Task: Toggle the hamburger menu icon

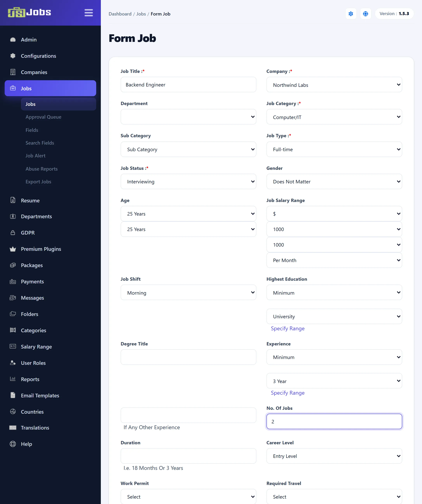Action: pos(89,13)
